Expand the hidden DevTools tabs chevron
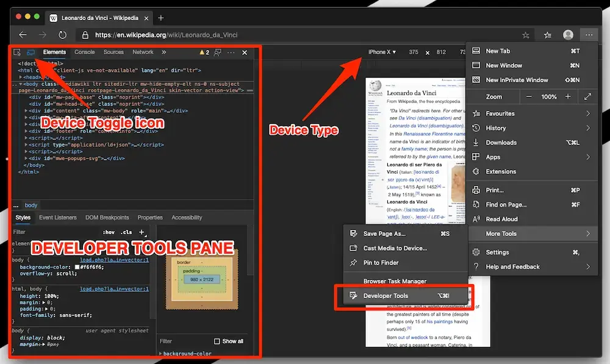The height and width of the screenshot is (364, 610). point(163,52)
